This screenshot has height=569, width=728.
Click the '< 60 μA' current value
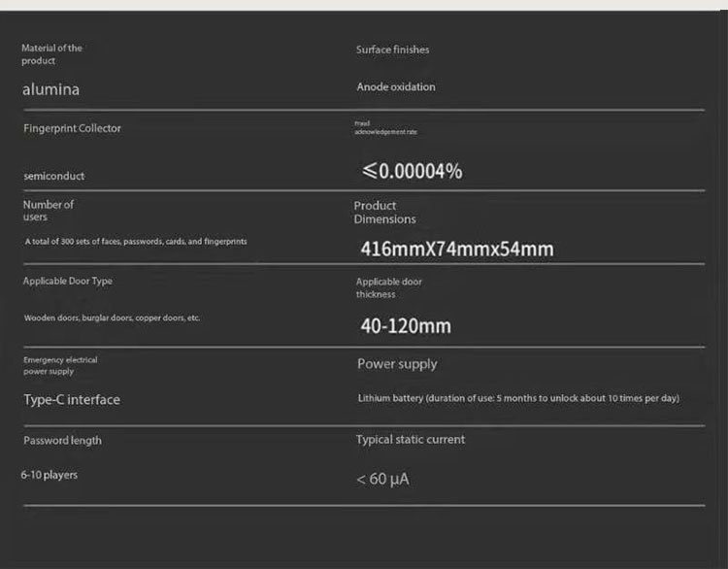point(382,480)
